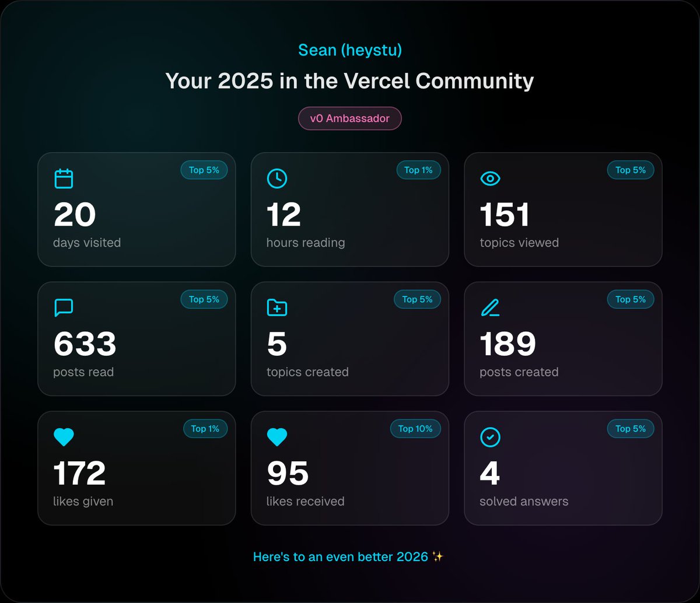Click the 'hours reading' label
700x603 pixels.
coord(306,243)
